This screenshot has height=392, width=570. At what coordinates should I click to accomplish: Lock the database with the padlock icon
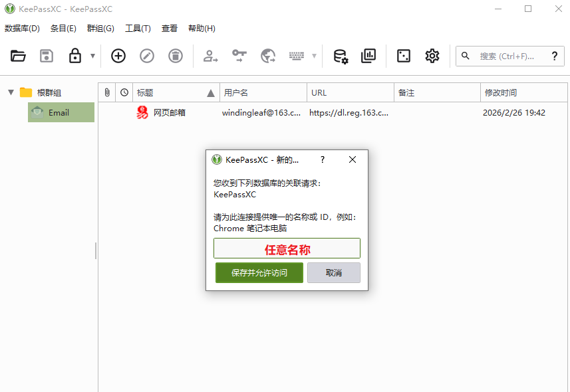pos(75,56)
